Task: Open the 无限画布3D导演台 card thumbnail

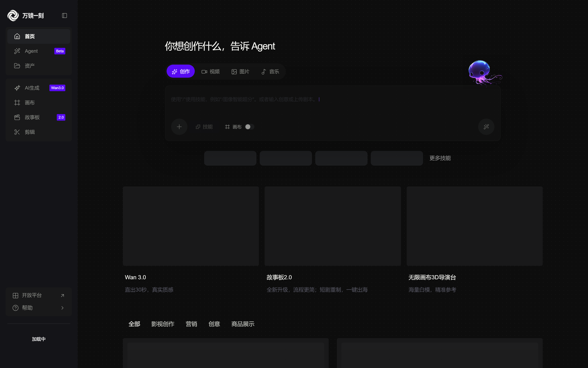Action: coord(475,226)
